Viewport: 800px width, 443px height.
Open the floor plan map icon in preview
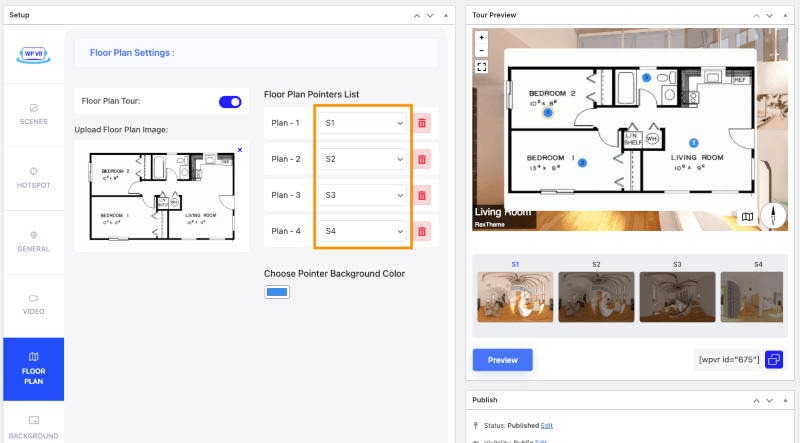click(x=747, y=217)
